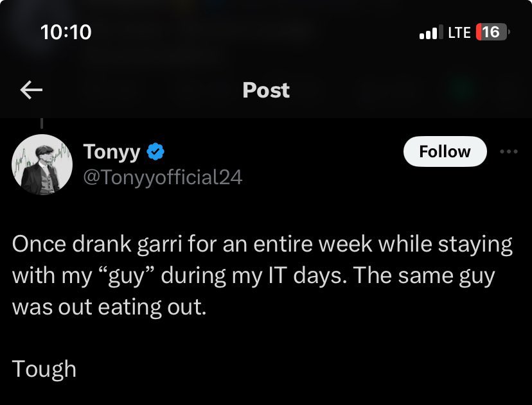Tap the thread connector line above avatar
This screenshot has width=532, height=405.
(x=42, y=123)
